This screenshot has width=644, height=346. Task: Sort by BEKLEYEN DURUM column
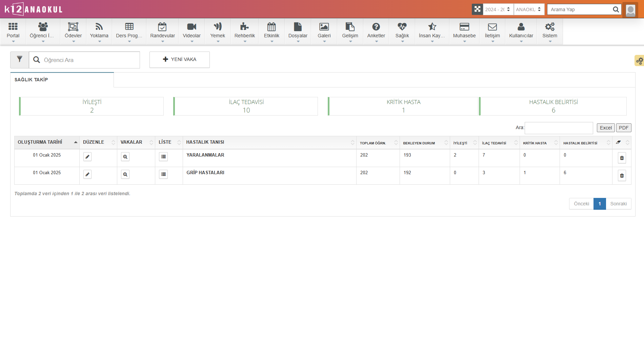[425, 143]
